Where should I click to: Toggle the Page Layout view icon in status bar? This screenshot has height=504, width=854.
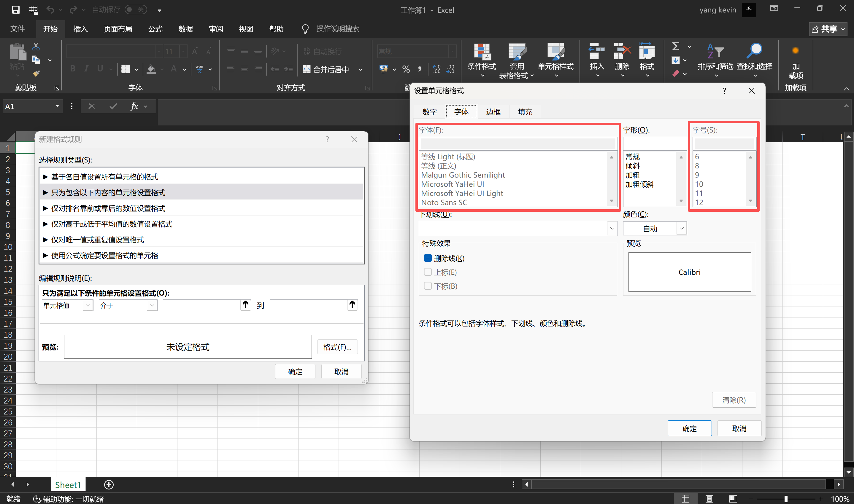coord(709,499)
